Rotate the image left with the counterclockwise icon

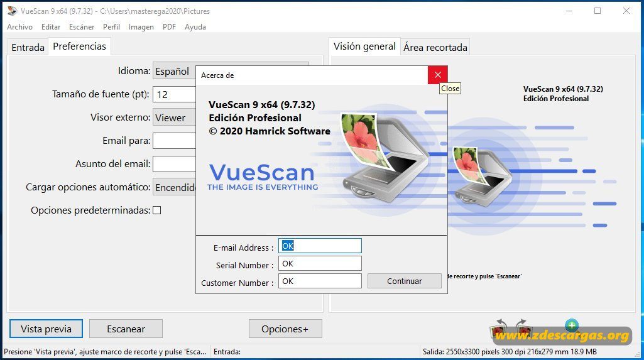point(499,329)
